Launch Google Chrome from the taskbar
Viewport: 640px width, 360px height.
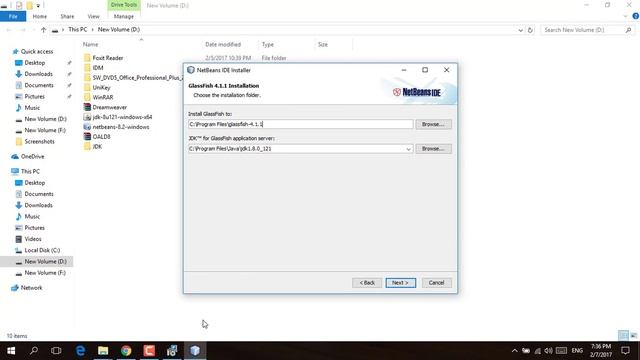[x=126, y=351]
